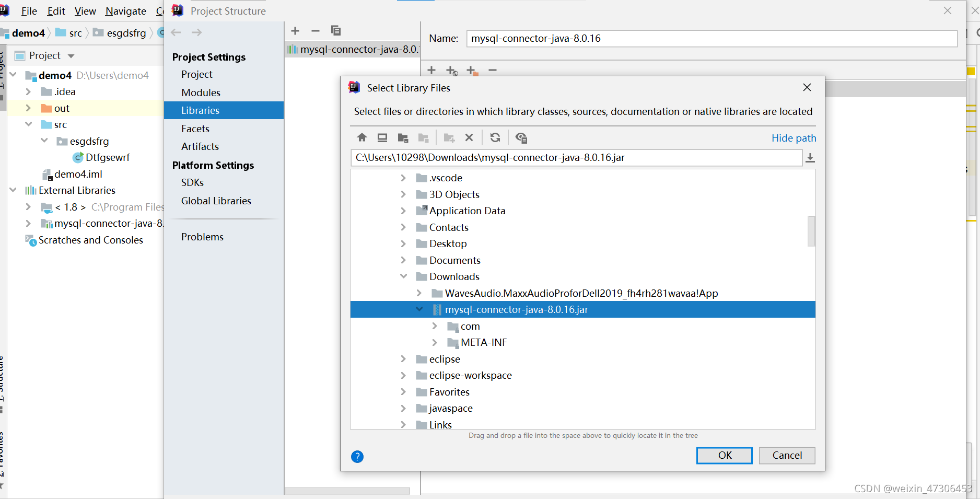The height and width of the screenshot is (499, 980).
Task: Remove selected library root
Action: (493, 70)
